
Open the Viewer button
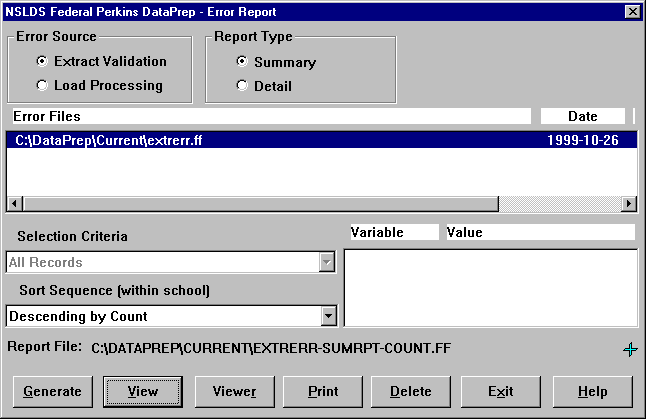pos(234,391)
